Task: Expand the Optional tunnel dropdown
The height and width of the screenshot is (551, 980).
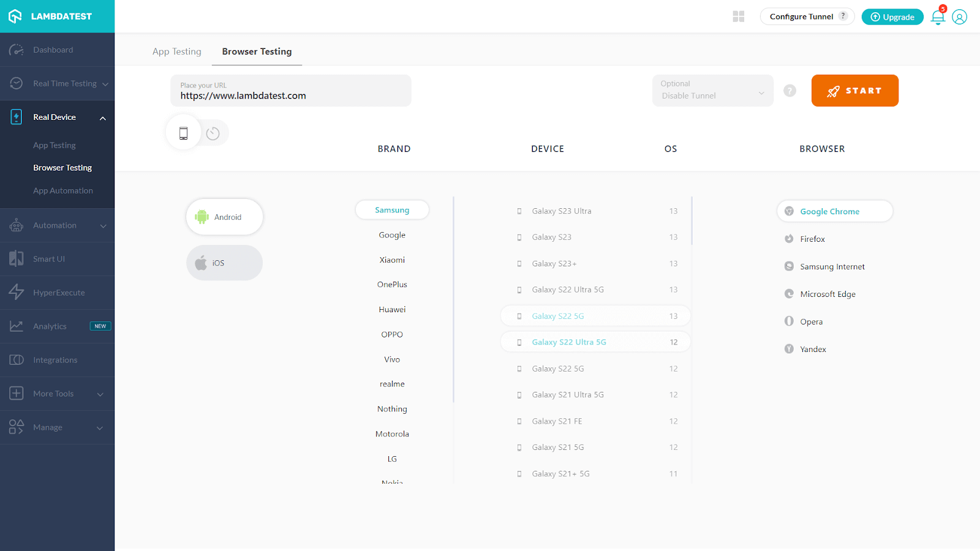Action: 712,91
